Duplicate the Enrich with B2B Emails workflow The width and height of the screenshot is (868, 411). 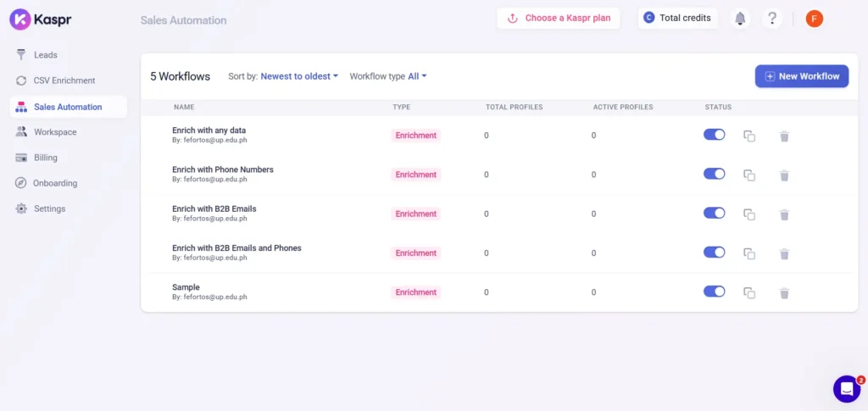point(749,214)
